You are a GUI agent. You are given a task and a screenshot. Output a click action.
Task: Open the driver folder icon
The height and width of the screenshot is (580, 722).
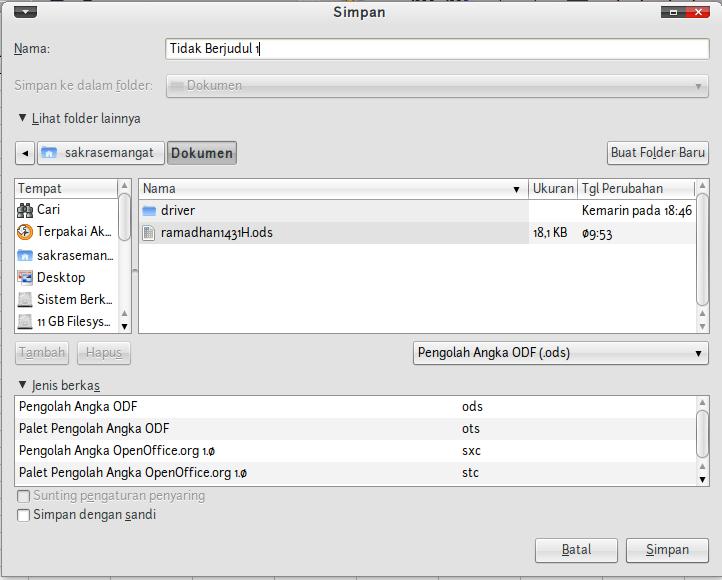coord(150,211)
